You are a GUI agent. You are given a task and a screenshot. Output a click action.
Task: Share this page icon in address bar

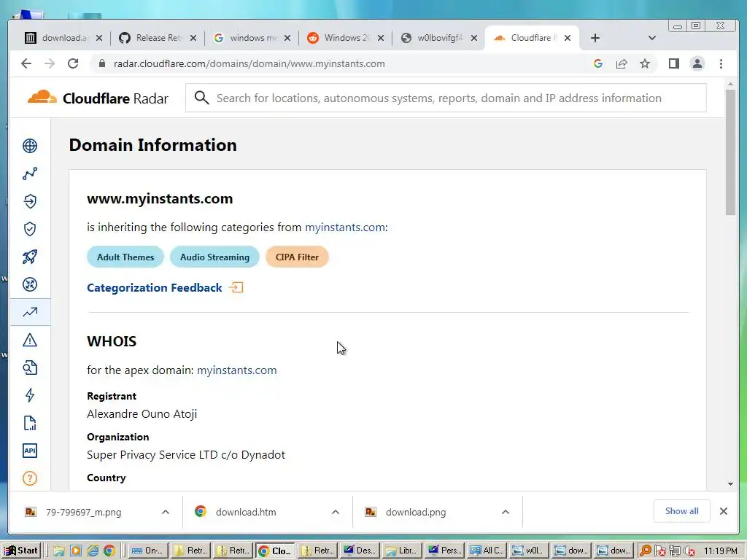[x=622, y=63]
